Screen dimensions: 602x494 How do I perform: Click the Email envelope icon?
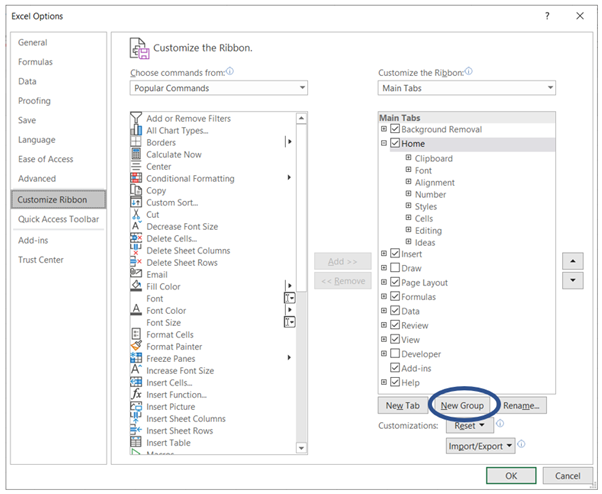136,273
